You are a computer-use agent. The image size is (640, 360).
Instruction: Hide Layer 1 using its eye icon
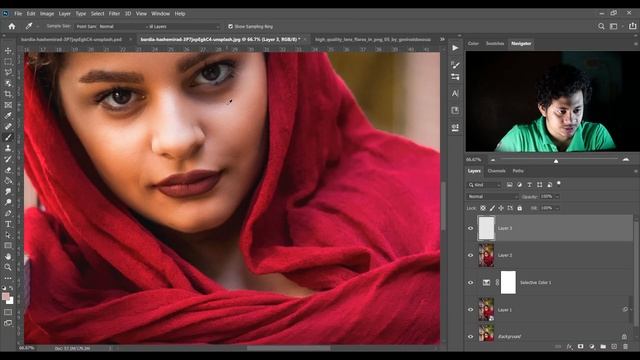471,309
